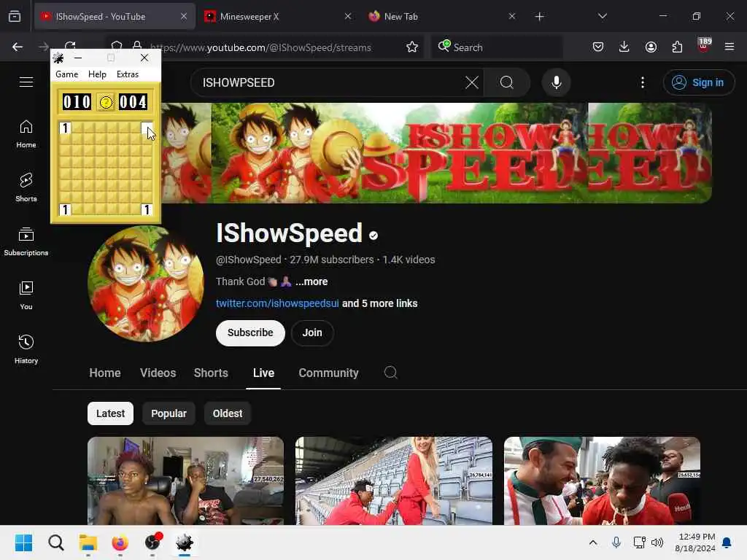Open Firefox application hamburger menu
747x560 pixels.
(729, 47)
